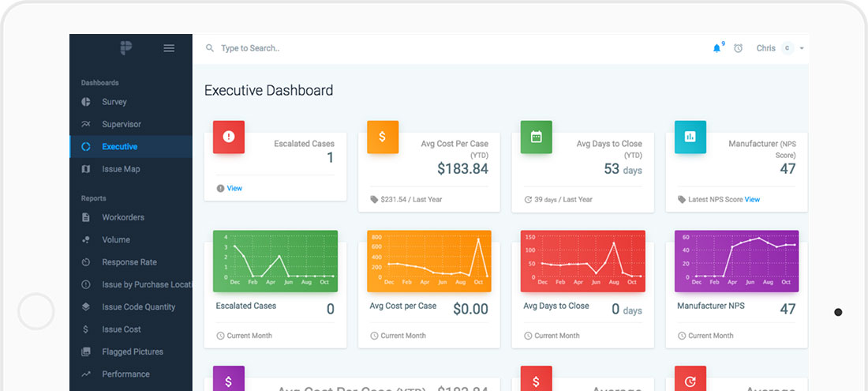
Task: Open the Performance report
Action: [x=131, y=374]
